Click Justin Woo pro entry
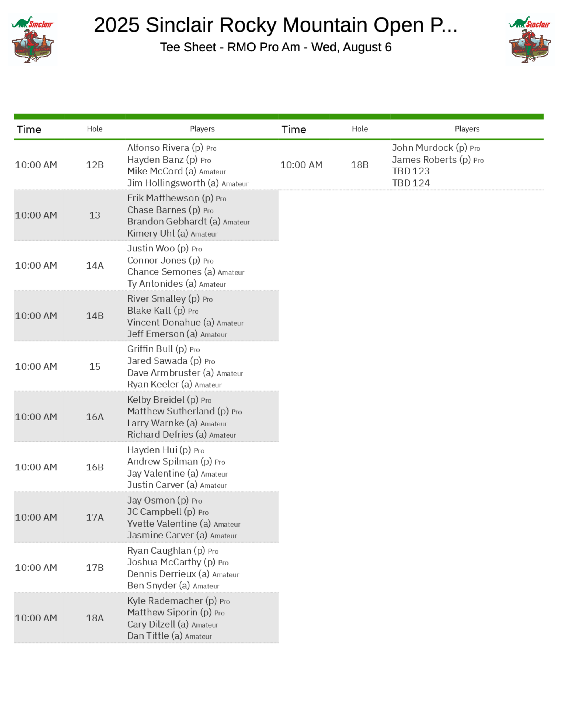563x728 pixels. tap(164, 249)
